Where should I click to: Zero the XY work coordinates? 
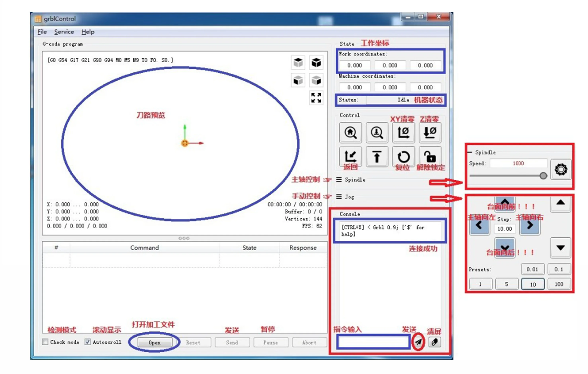coord(403,132)
